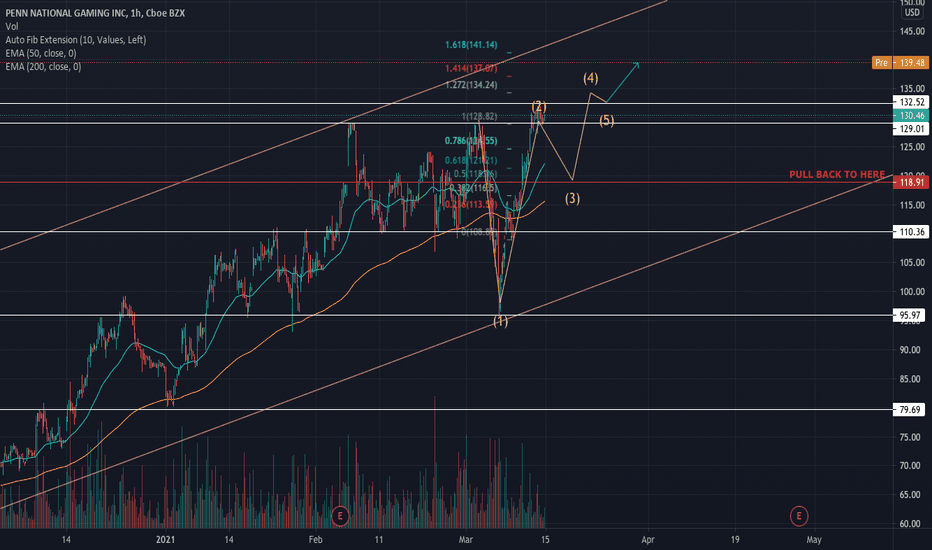The width and height of the screenshot is (932, 550).
Task: Select the EMA (50, close, 0) legend
Action: (40, 54)
